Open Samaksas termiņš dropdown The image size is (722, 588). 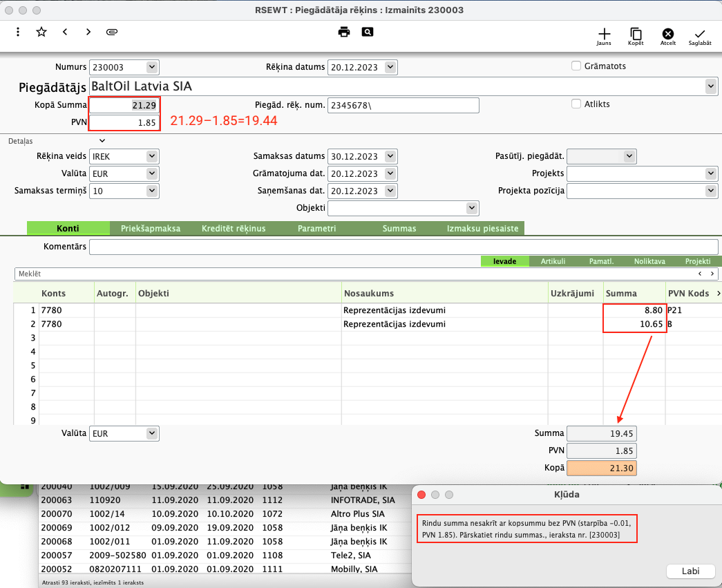[x=152, y=191]
